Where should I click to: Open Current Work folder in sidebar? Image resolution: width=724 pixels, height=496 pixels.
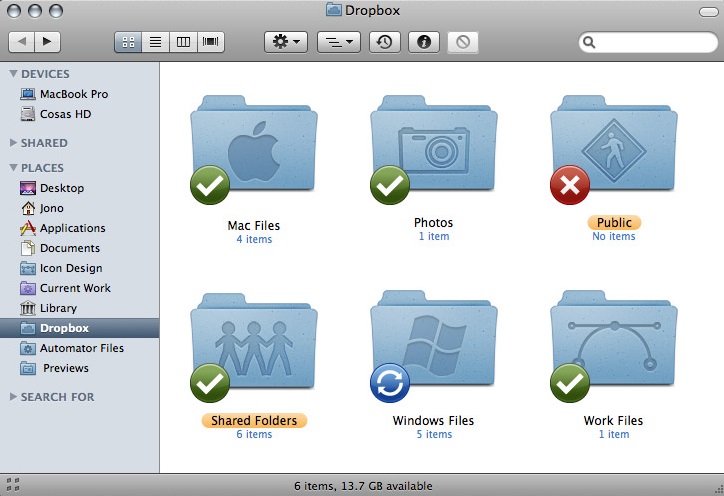(79, 288)
